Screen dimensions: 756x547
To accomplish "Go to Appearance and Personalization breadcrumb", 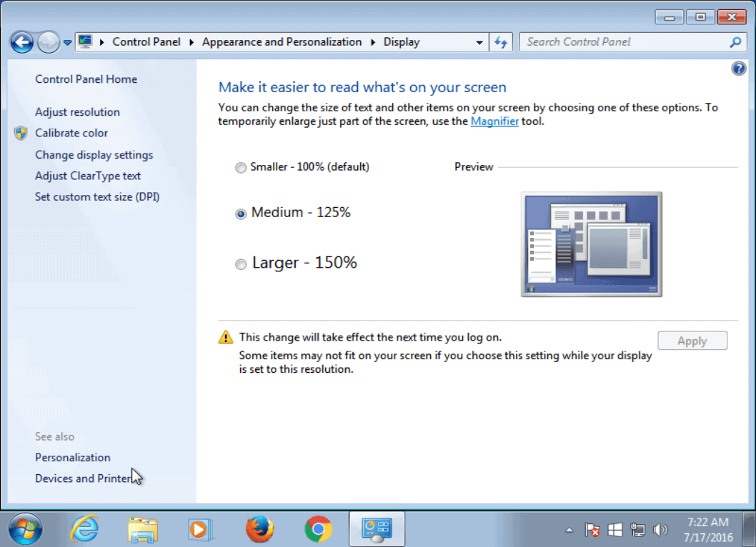I will coord(282,42).
